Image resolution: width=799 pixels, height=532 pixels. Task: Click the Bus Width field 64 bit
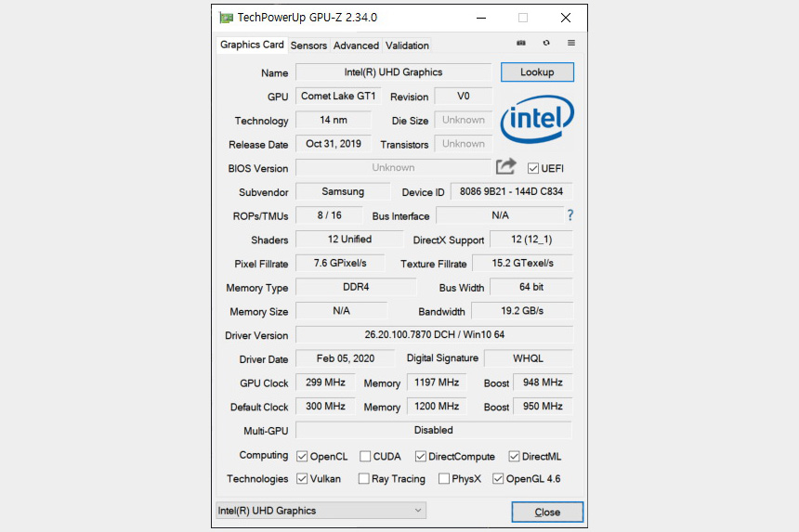(531, 287)
